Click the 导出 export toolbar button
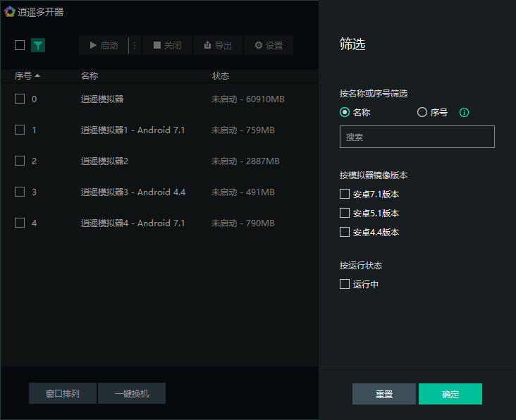This screenshot has width=516, height=420. tap(218, 45)
